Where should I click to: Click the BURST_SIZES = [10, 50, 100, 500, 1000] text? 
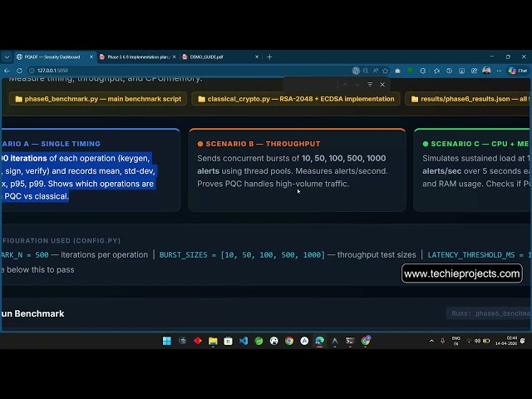point(242,255)
